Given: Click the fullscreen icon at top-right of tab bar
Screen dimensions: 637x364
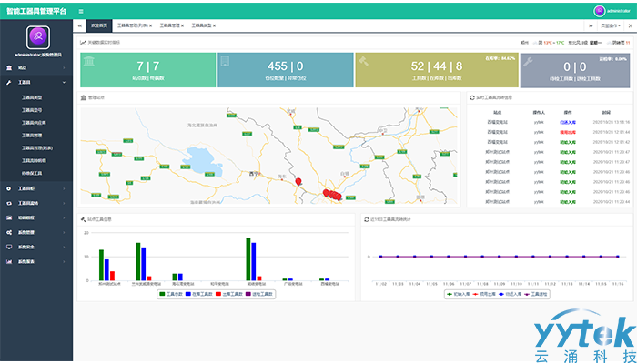Looking at the screenshot, I should [629, 26].
